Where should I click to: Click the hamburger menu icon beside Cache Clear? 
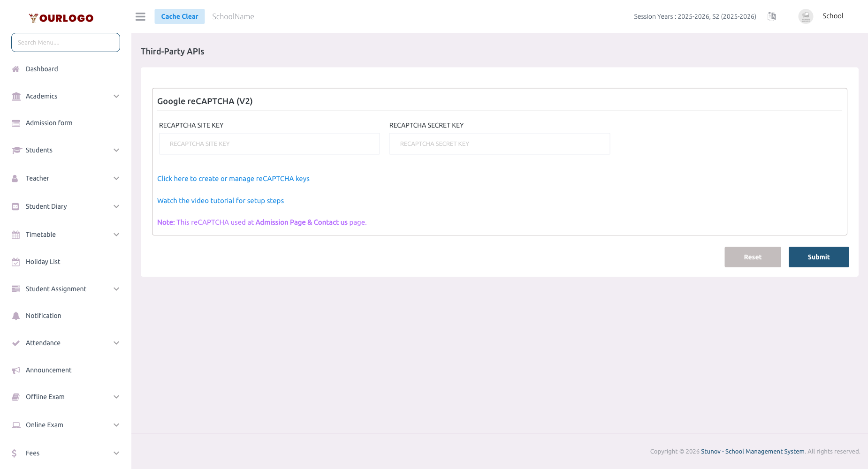(140, 16)
